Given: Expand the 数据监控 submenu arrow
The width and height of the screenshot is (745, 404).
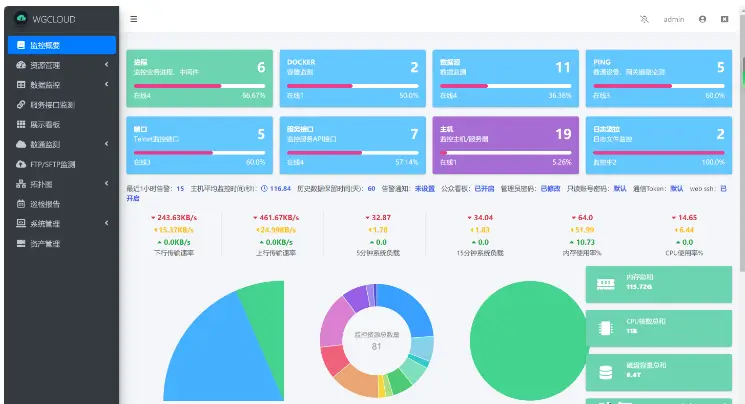Looking at the screenshot, I should click(107, 85).
